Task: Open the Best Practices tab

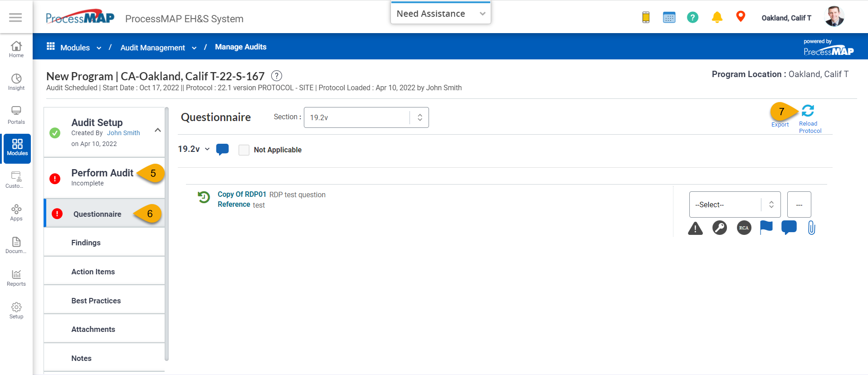Action: click(104, 301)
